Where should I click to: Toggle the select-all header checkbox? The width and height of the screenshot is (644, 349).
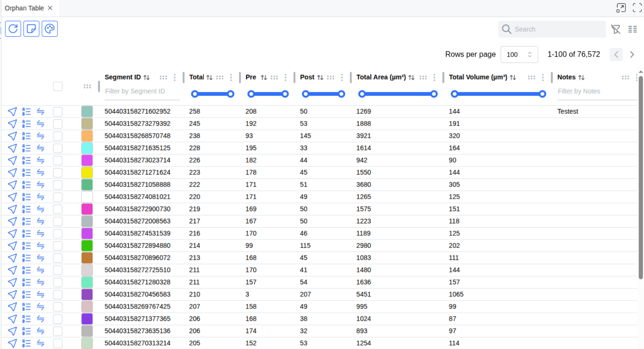click(58, 87)
